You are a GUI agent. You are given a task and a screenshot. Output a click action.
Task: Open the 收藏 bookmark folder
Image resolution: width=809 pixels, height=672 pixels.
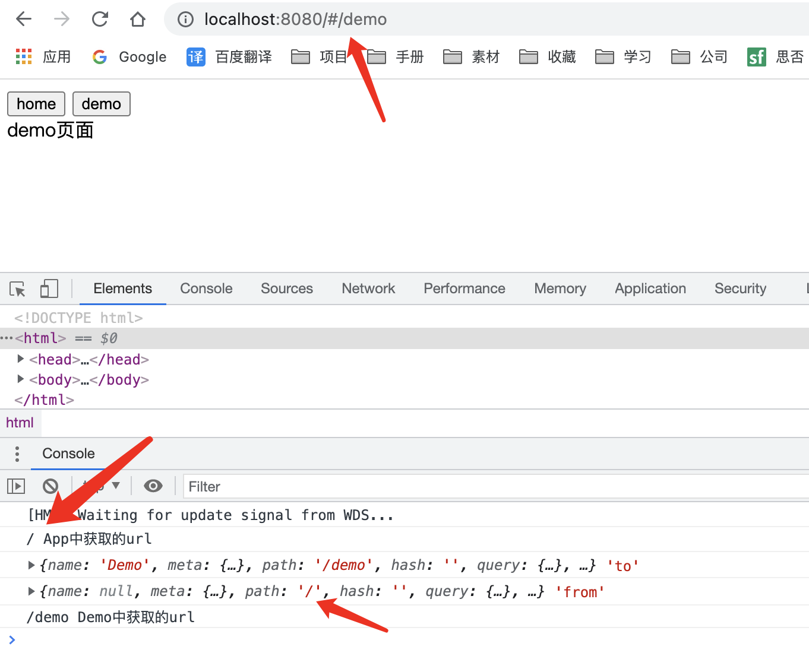click(x=547, y=57)
